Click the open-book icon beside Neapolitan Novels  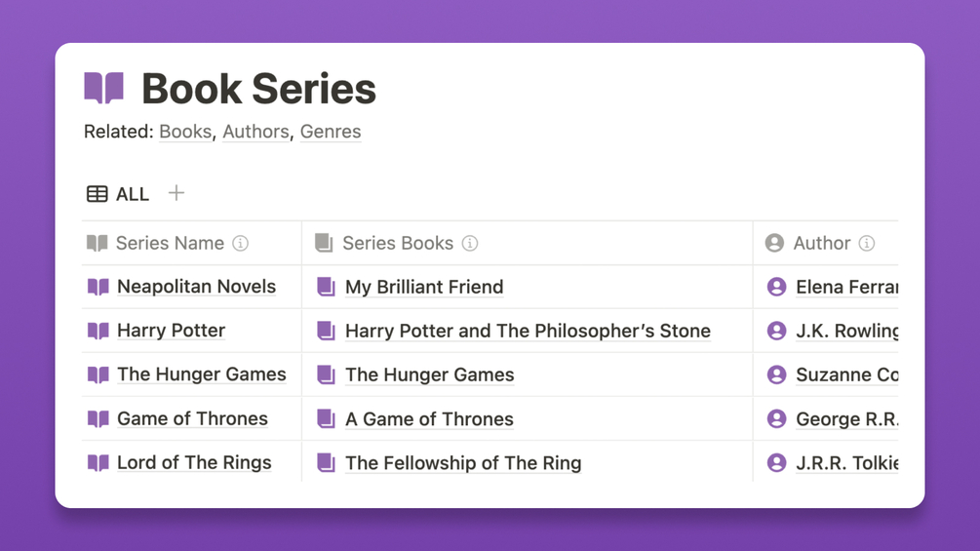click(98, 287)
